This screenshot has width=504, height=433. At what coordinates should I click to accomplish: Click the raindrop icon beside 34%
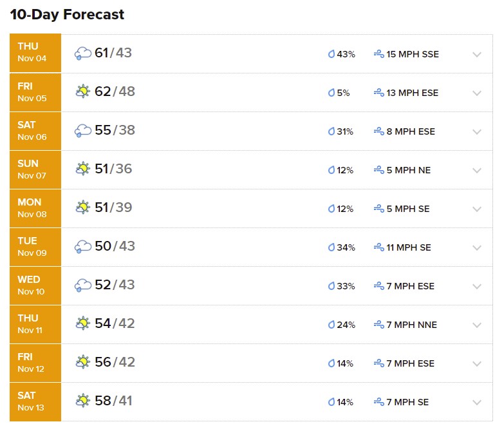(331, 247)
